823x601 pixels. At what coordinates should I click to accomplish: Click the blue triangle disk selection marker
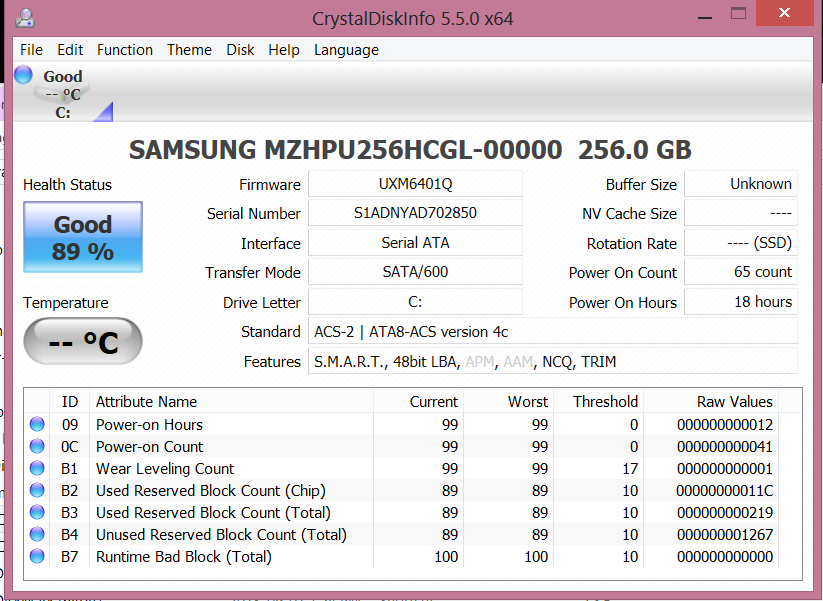coord(104,112)
